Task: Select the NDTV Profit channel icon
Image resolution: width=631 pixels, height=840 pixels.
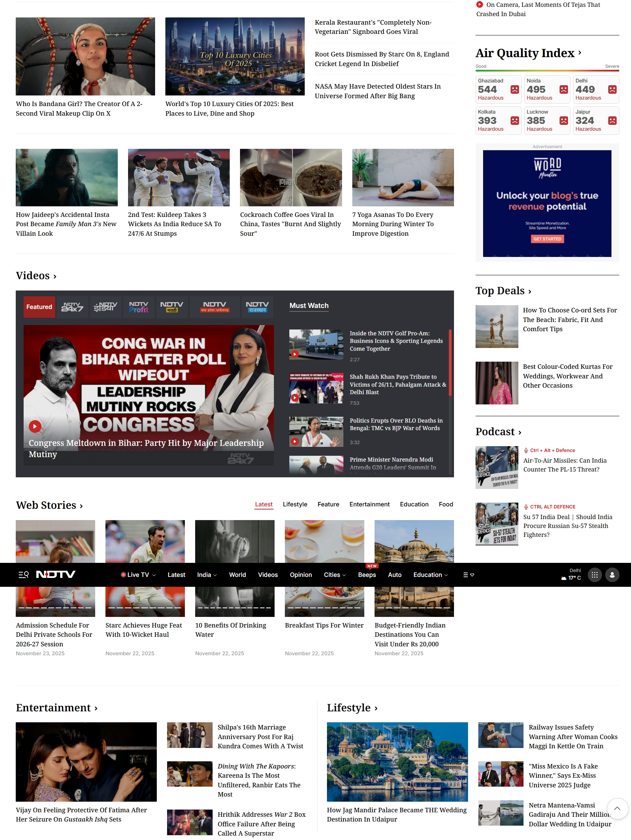Action: [138, 307]
